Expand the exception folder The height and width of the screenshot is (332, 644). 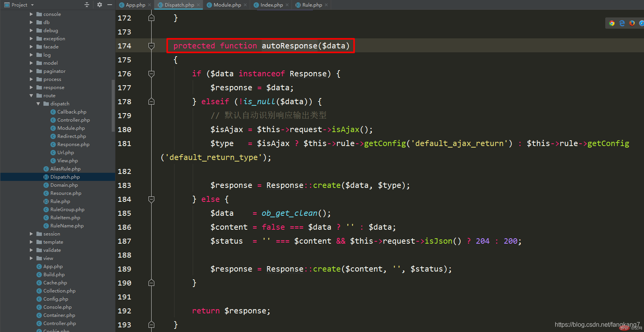click(31, 38)
